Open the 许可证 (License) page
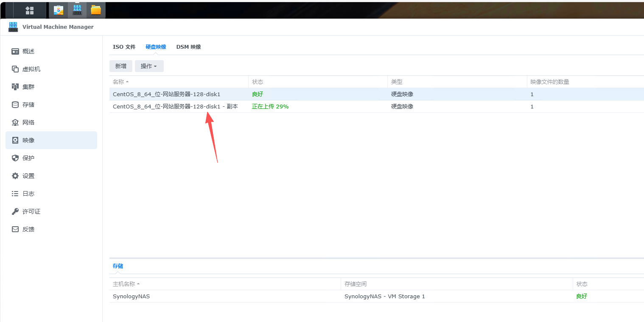644x322 pixels. (30, 211)
